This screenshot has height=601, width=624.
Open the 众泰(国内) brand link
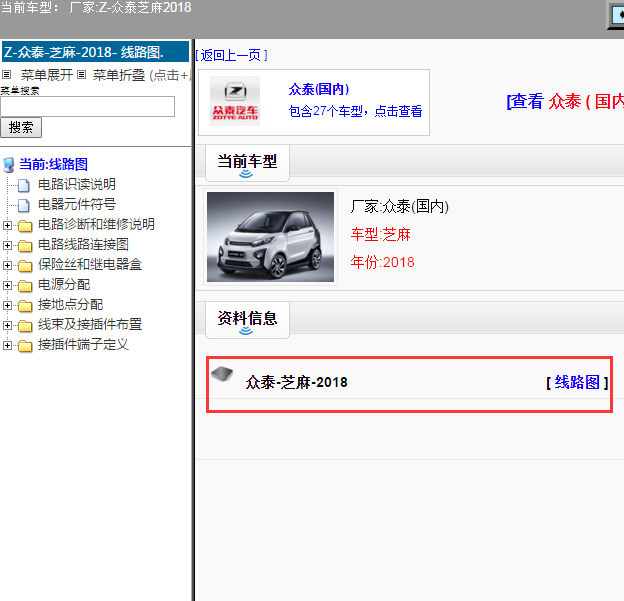(319, 89)
